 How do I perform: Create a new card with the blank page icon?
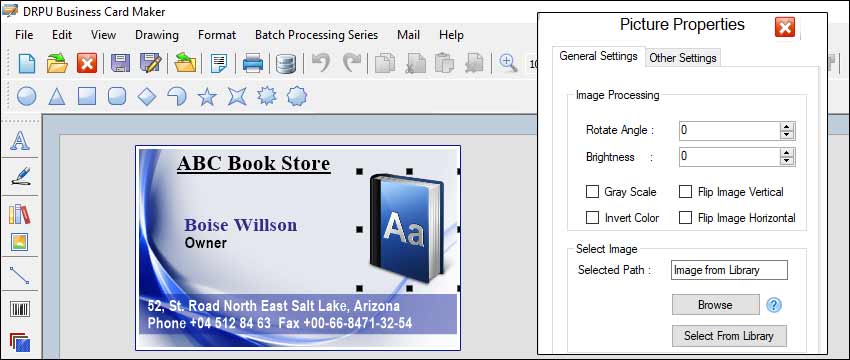click(27, 63)
